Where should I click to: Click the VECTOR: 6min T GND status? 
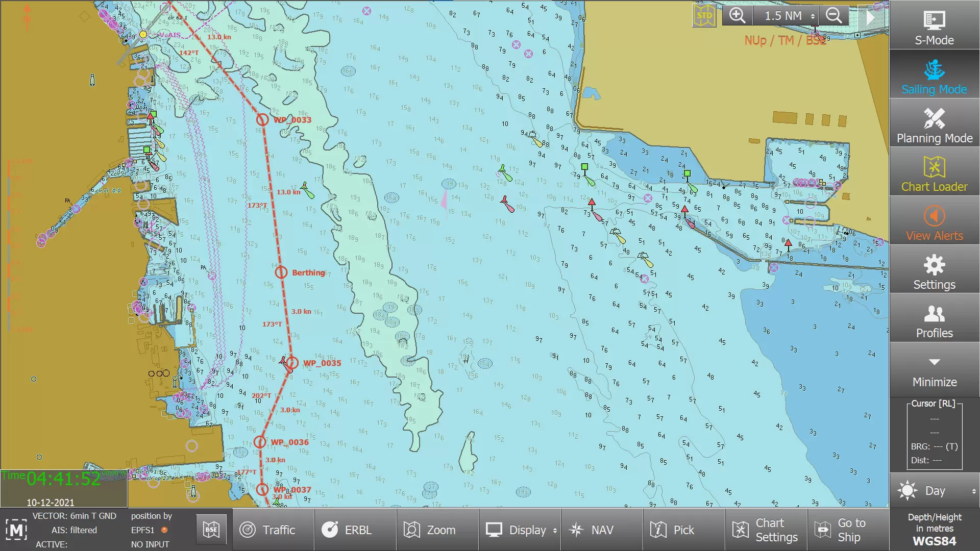75,516
